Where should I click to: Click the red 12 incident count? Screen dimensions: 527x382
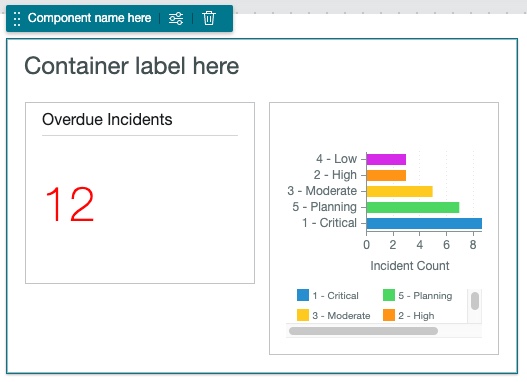70,204
